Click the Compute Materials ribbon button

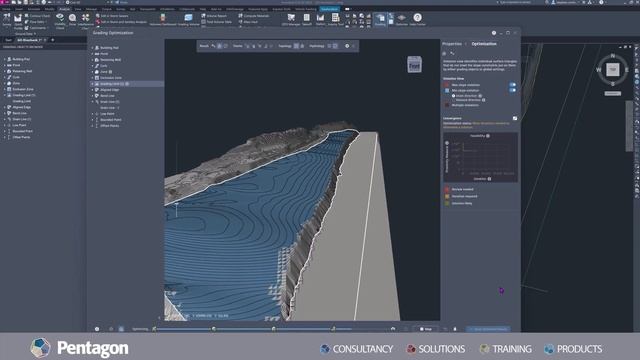coord(253,16)
